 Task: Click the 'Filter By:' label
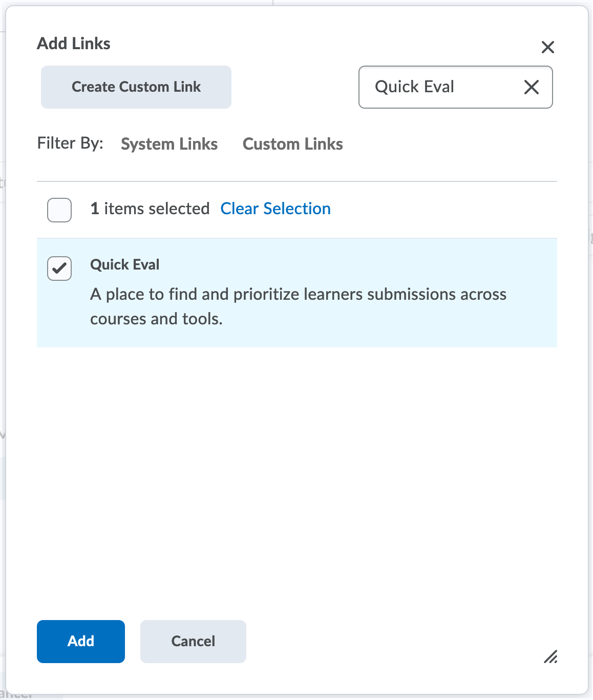(x=70, y=143)
